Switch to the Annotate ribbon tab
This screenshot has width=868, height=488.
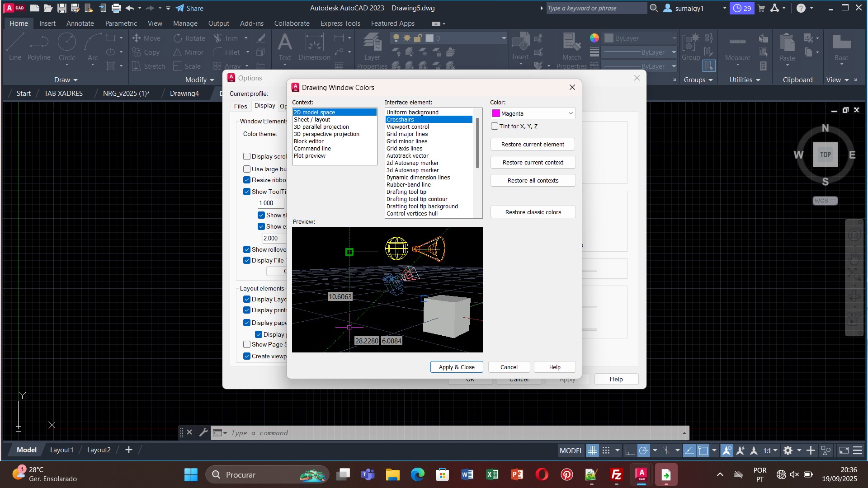tap(80, 23)
